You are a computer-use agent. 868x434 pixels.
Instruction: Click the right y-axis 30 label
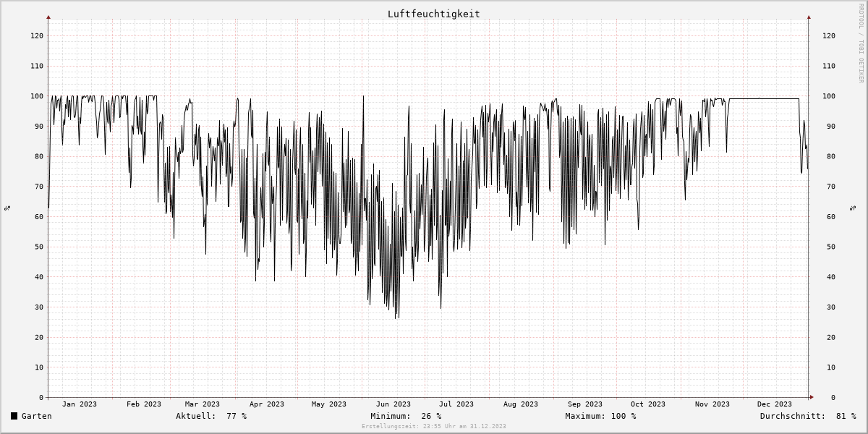pos(831,307)
